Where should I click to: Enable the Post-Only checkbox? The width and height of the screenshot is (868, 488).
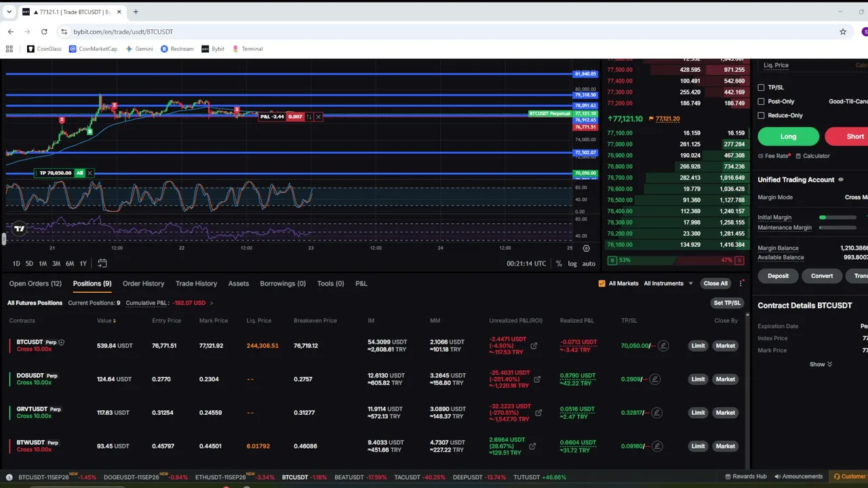(x=761, y=102)
